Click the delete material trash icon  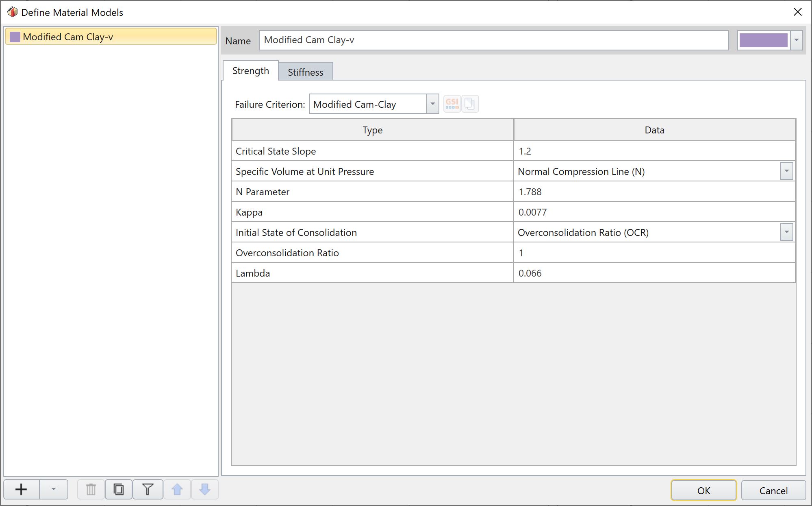(x=91, y=489)
